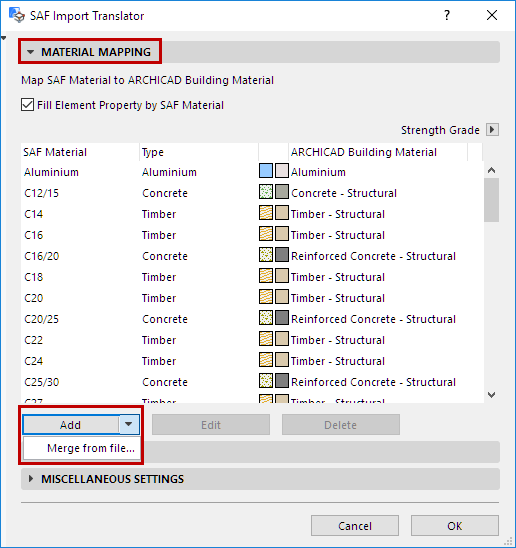
Task: Click the Aluminium building material name cell
Action: click(318, 172)
